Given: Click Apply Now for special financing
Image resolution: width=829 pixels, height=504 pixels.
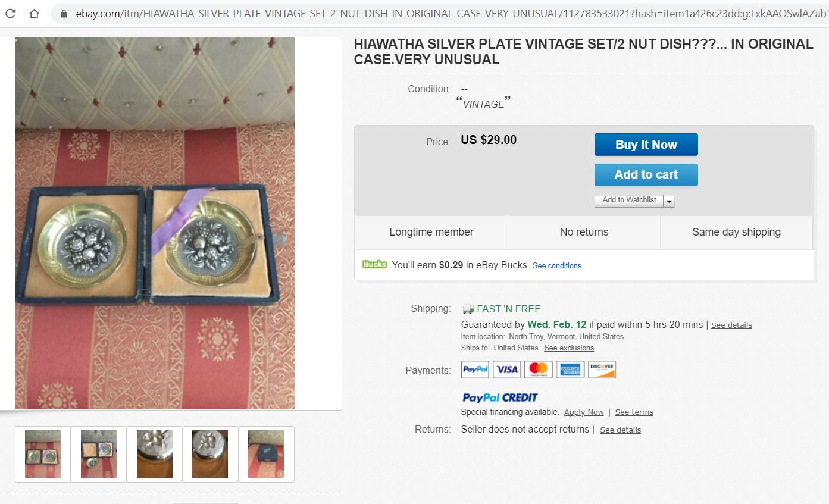Looking at the screenshot, I should click(584, 412).
